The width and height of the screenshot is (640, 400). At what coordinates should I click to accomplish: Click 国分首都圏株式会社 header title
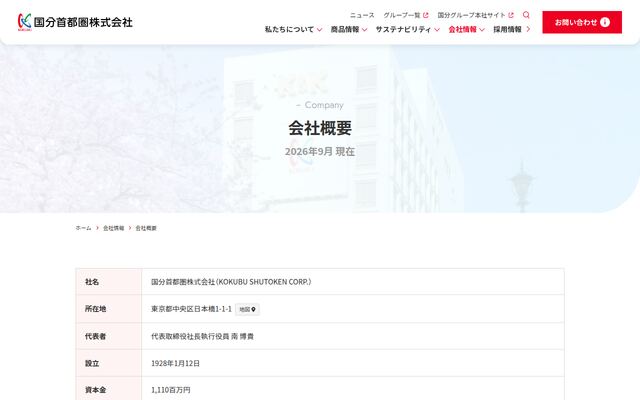tap(83, 22)
